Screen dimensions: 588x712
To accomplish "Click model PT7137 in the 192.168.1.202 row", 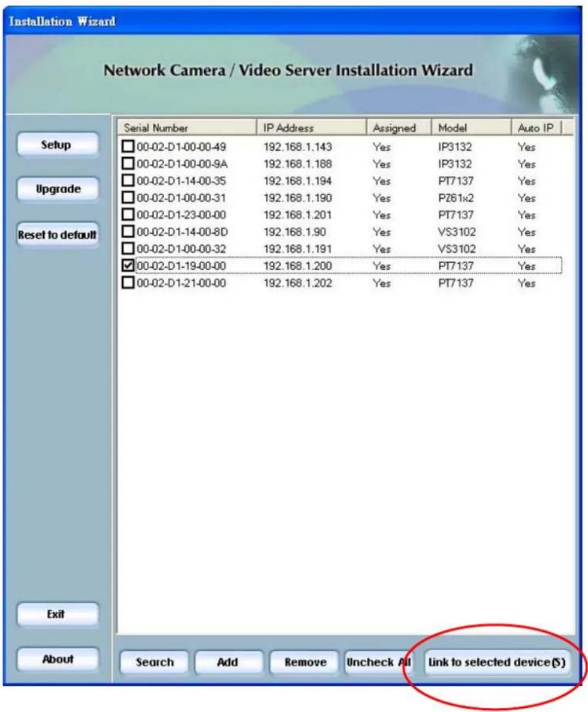I will tap(456, 283).
